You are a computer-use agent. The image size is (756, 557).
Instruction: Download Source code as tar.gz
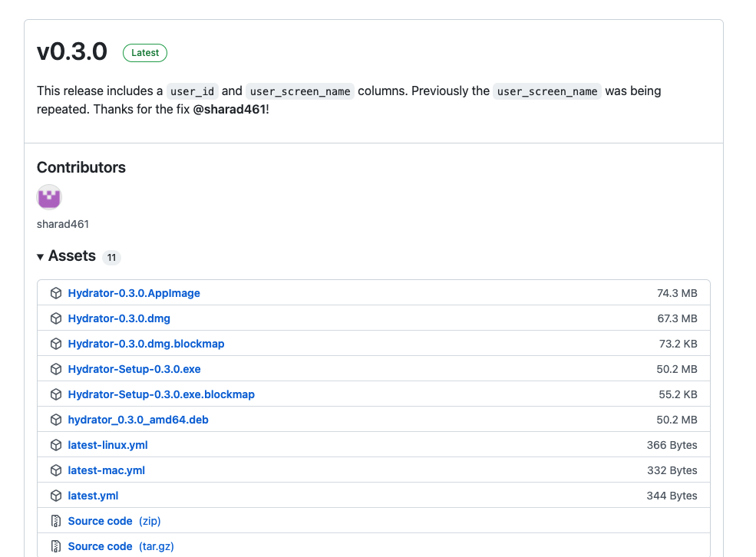(101, 545)
